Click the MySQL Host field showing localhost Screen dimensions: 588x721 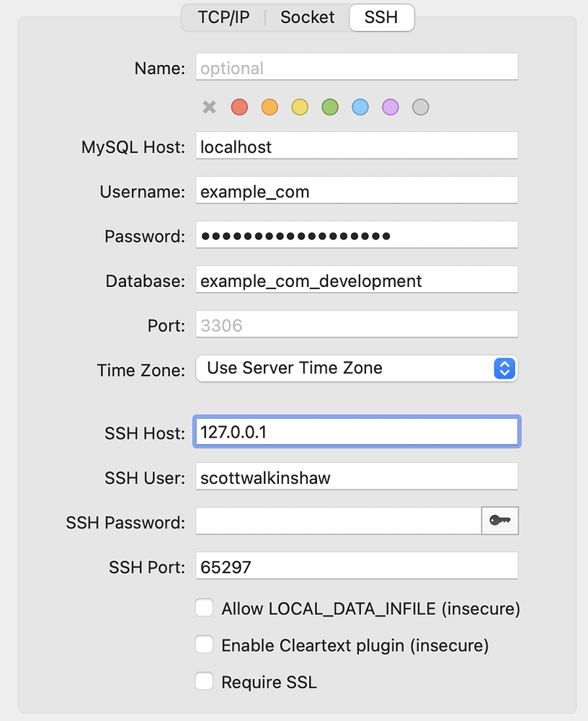pyautogui.click(x=356, y=146)
